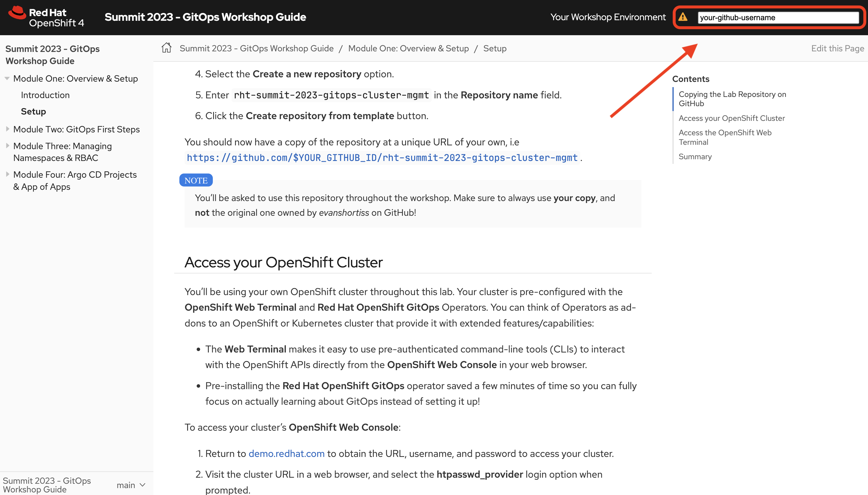Click the italic evanshortiss text
The height and width of the screenshot is (495, 868).
[x=344, y=213]
